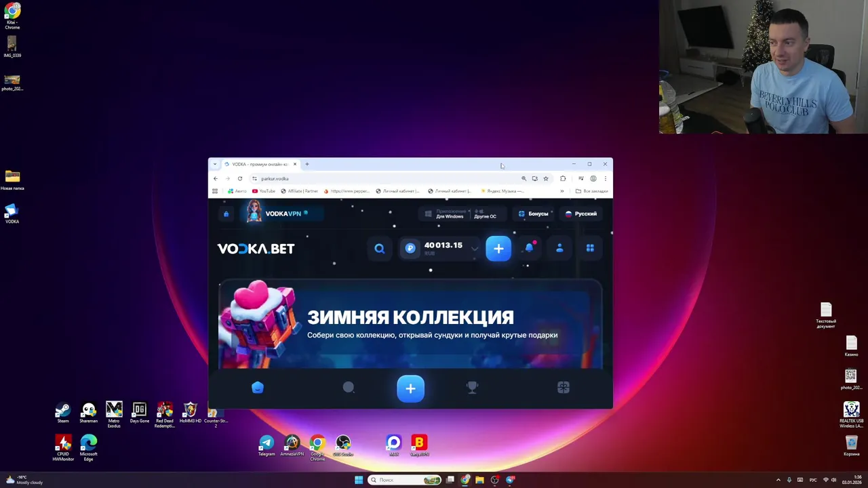Click the blue plus deposit button beside the balance

[x=498, y=249]
